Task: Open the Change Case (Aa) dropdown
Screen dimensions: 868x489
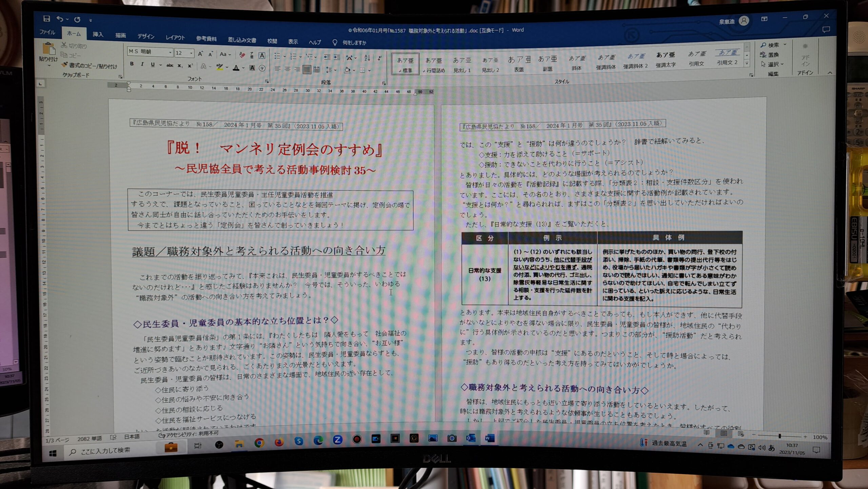Action: [x=225, y=54]
